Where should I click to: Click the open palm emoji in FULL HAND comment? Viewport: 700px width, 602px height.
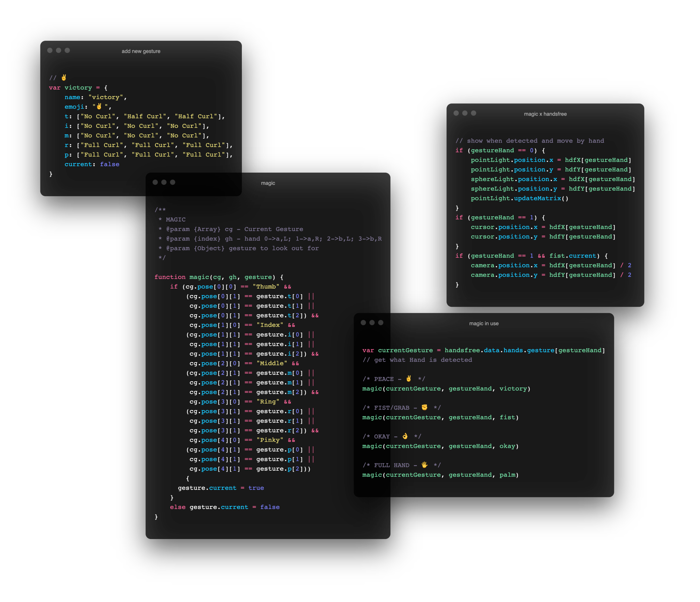click(424, 465)
